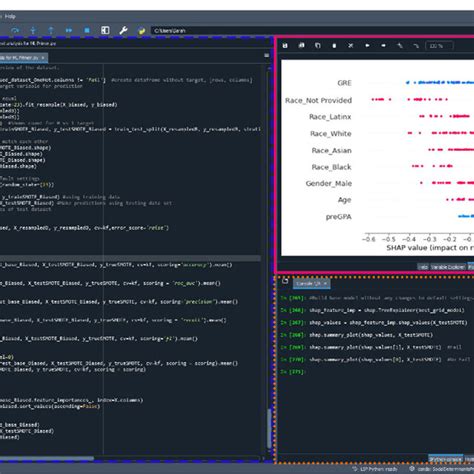Click the Gender_Male plot label
Screen dimensions: 474x474
point(329,183)
